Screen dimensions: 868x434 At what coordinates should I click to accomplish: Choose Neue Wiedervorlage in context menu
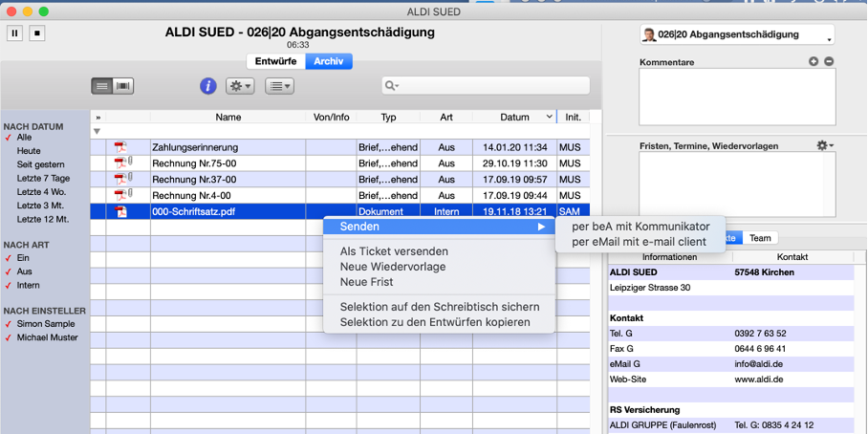pyautogui.click(x=393, y=267)
